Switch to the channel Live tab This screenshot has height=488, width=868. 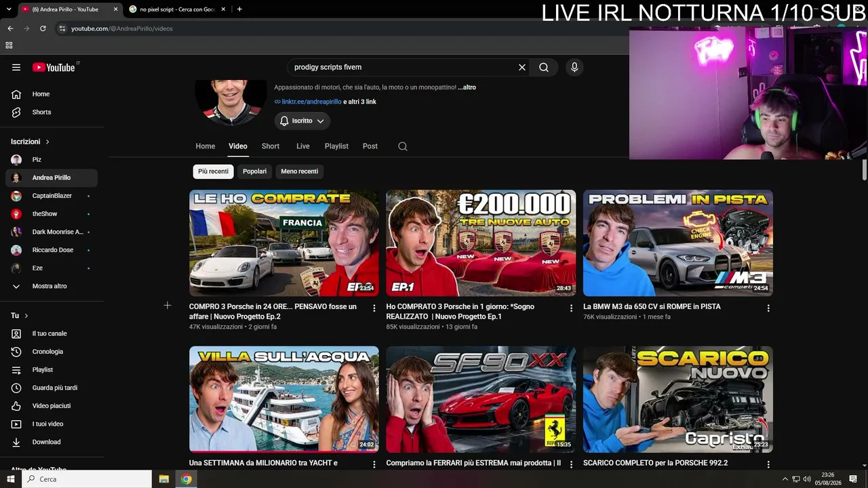[x=303, y=146]
